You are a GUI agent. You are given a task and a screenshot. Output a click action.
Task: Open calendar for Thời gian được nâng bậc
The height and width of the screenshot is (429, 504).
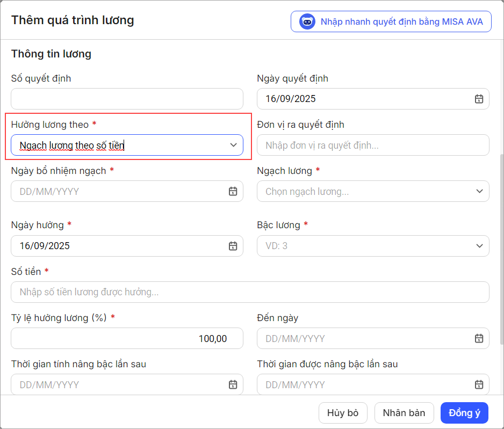point(478,384)
